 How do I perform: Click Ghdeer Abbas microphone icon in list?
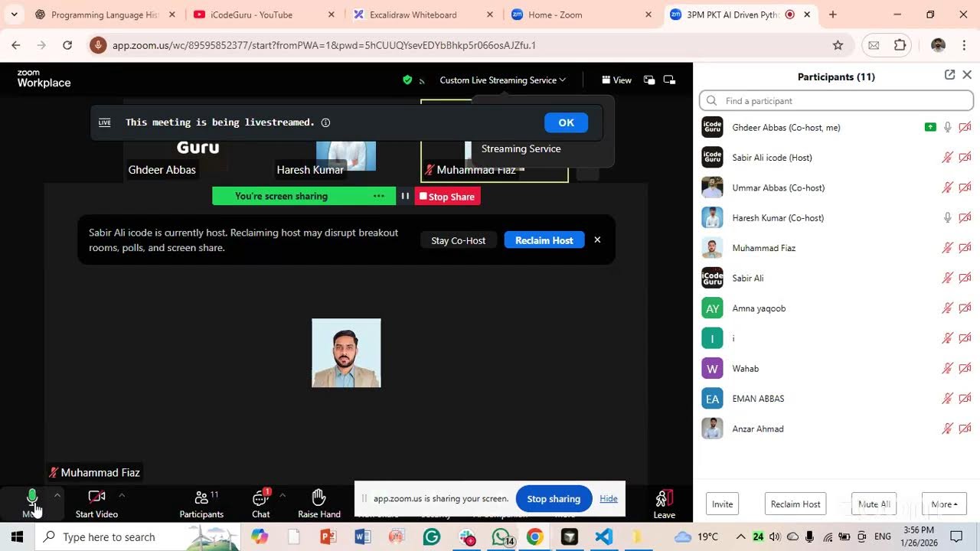click(947, 127)
